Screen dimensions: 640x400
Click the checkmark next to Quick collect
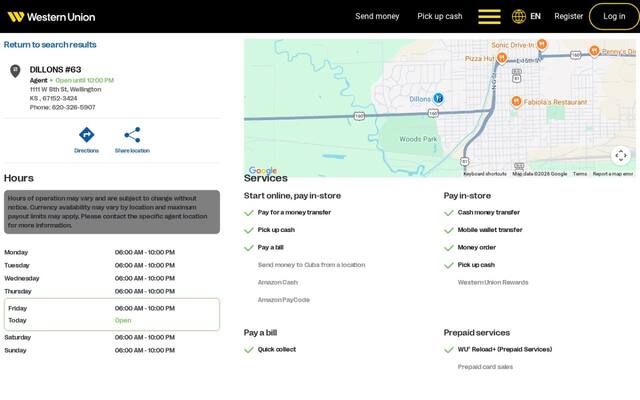[249, 350]
